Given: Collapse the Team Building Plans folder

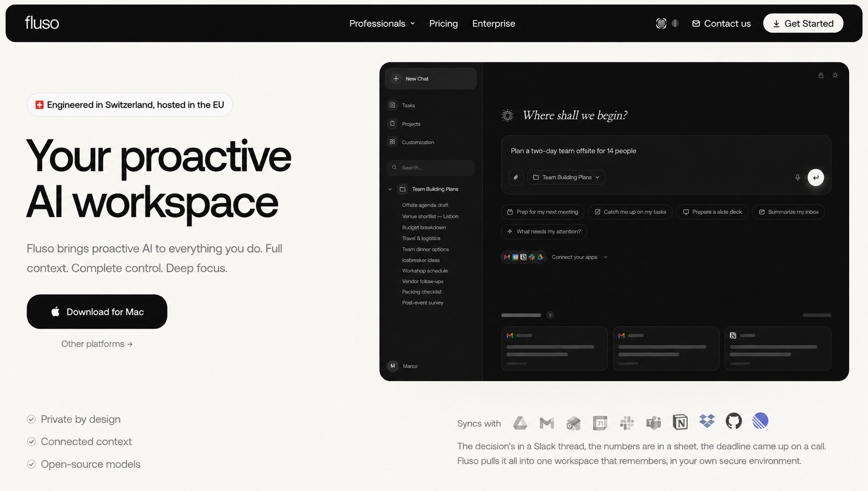Looking at the screenshot, I should click(x=389, y=189).
